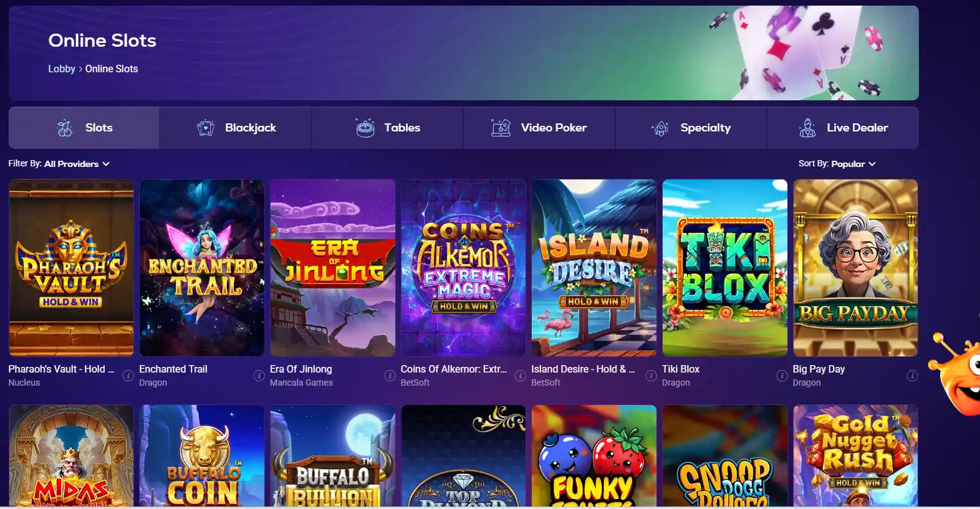Click the playing cards icon beside Blackjack
The image size is (980, 509).
(x=205, y=128)
